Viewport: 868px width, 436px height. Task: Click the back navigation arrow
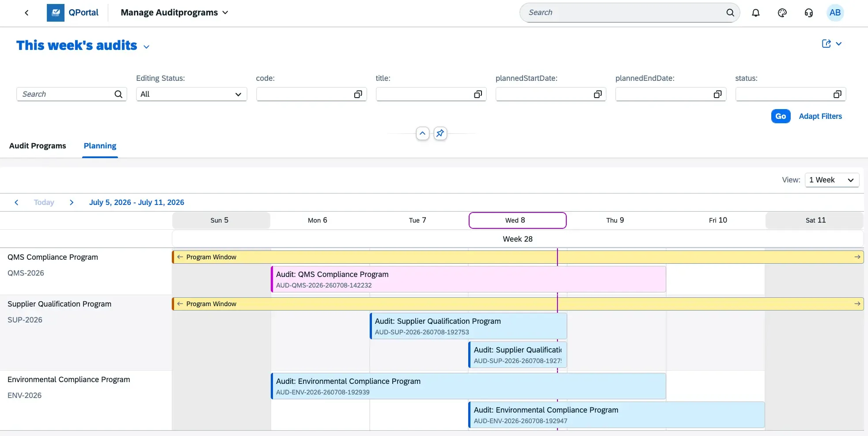(27, 13)
